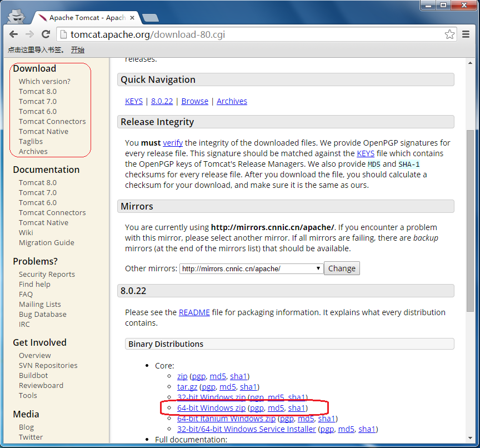Open the Other mirrors dropdown

pos(251,268)
